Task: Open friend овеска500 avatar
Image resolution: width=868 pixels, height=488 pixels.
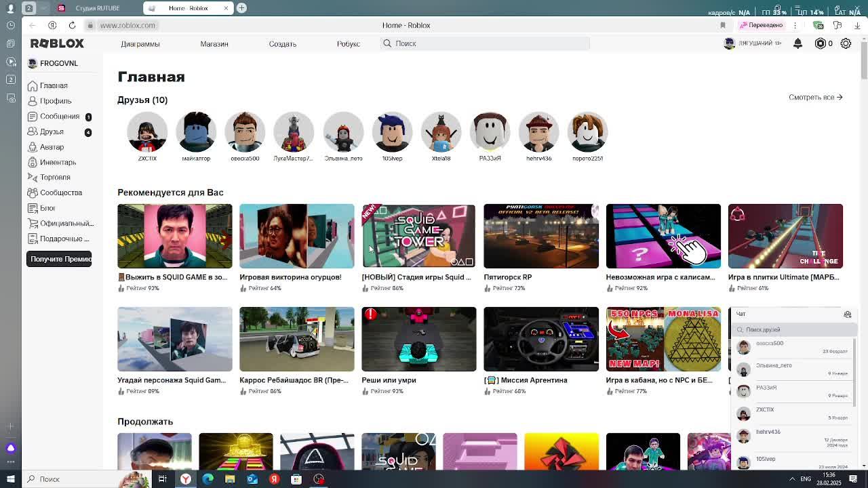Action: pyautogui.click(x=245, y=132)
